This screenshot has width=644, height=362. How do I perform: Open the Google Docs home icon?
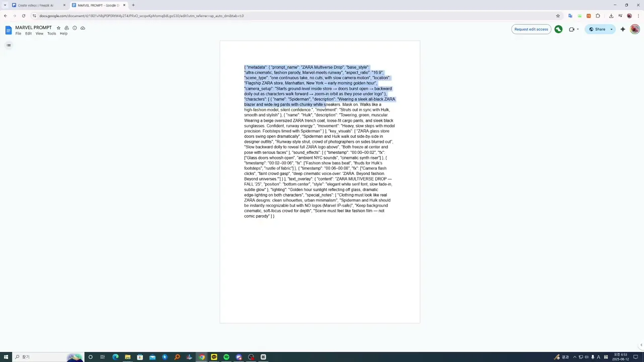point(8,30)
